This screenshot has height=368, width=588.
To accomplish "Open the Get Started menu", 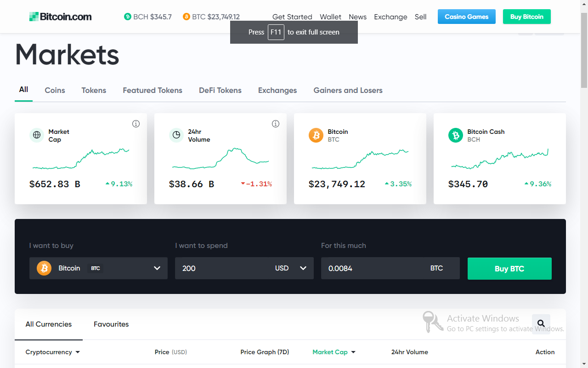I will click(x=292, y=17).
